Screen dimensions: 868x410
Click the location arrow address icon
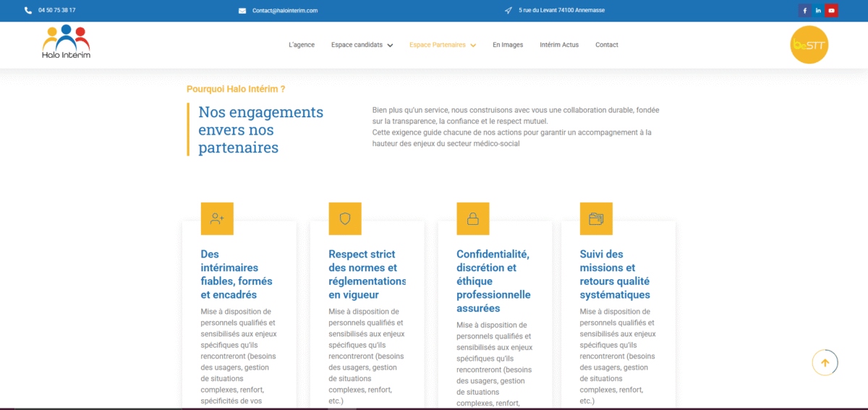coord(509,10)
